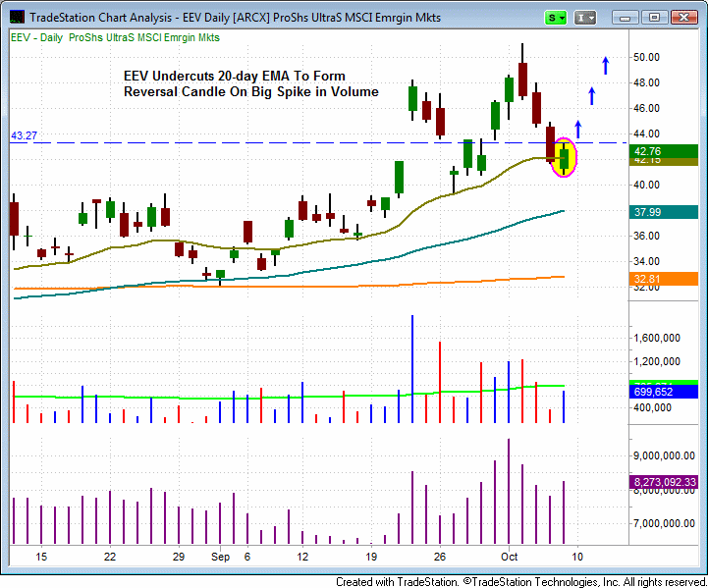Image resolution: width=708 pixels, height=588 pixels.
Task: Click the 699,652 volume value marker
Action: pyautogui.click(x=663, y=392)
